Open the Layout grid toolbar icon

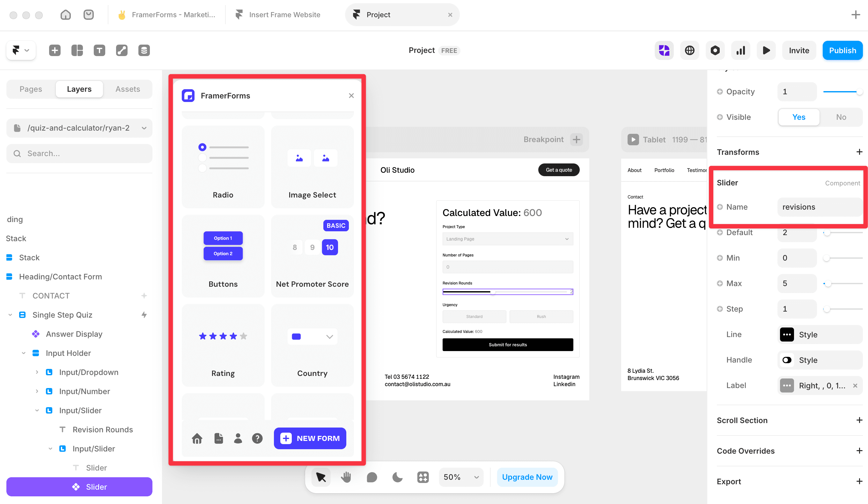click(x=77, y=50)
